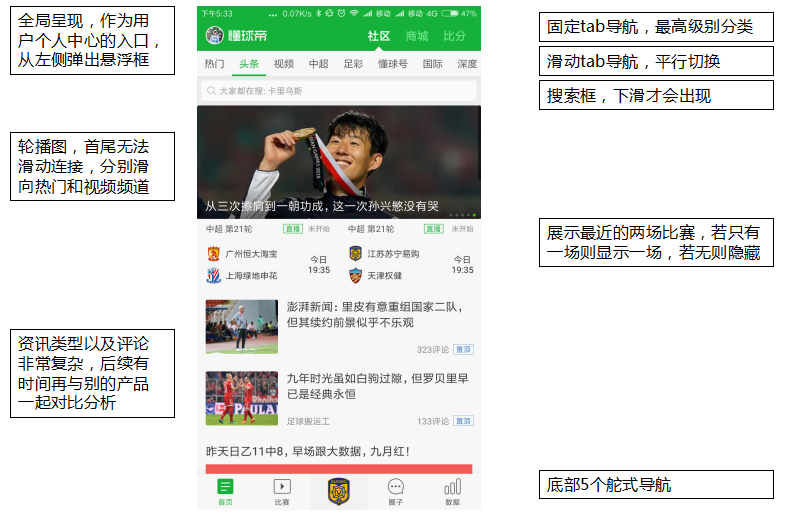
Task: Select the 比分 top tab
Action: point(454,36)
